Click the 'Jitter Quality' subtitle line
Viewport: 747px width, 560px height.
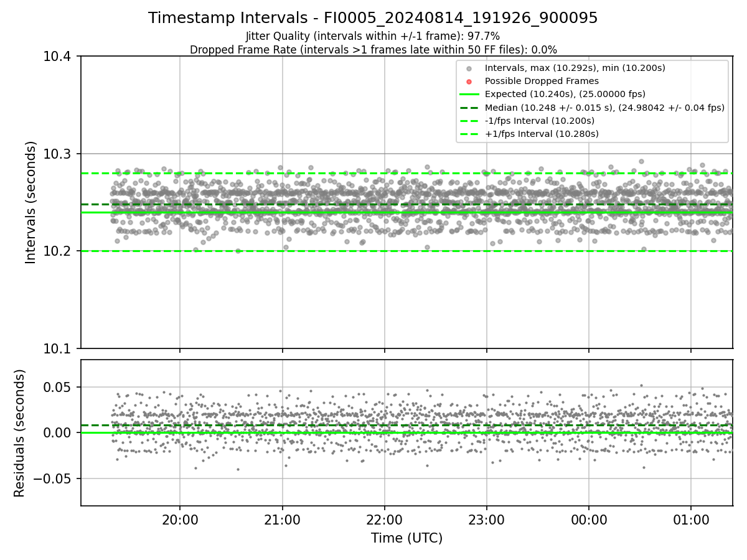(373, 36)
